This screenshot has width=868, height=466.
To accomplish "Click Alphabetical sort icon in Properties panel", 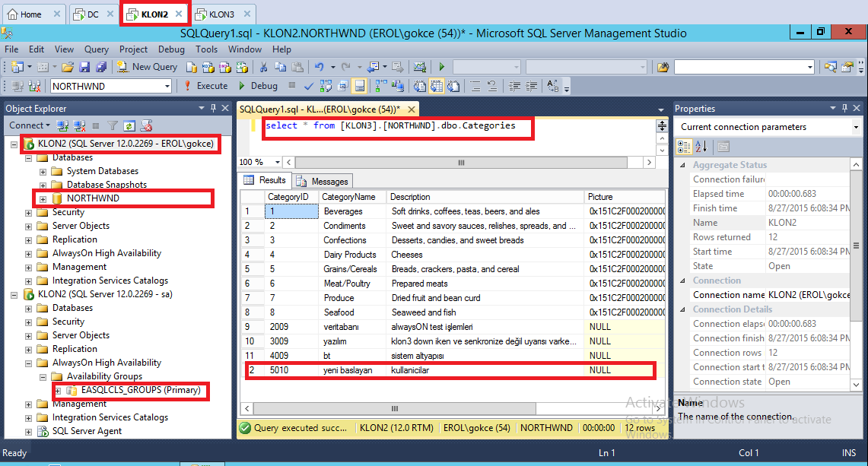I will [x=701, y=146].
